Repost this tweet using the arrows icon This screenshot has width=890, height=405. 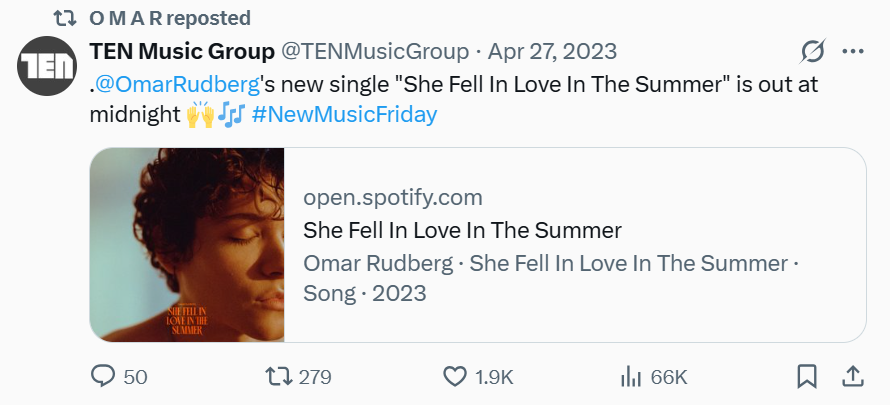click(279, 376)
